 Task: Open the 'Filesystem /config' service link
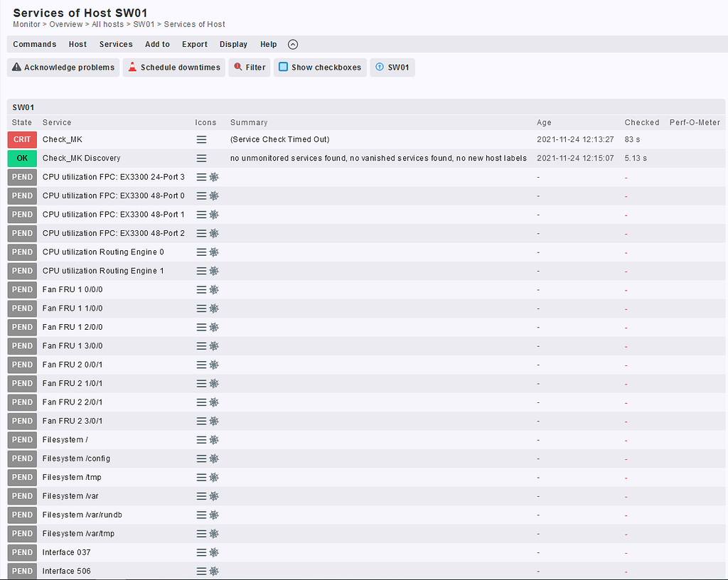coord(76,458)
